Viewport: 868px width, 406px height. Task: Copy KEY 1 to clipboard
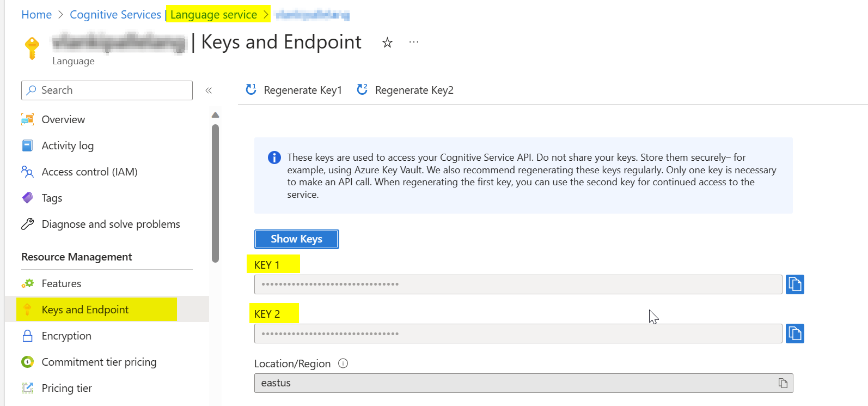coord(795,284)
